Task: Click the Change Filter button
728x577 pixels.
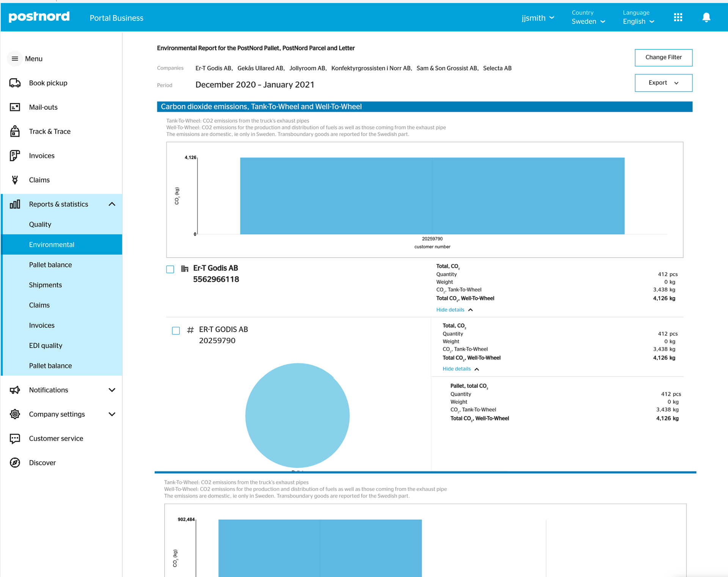Action: [663, 57]
